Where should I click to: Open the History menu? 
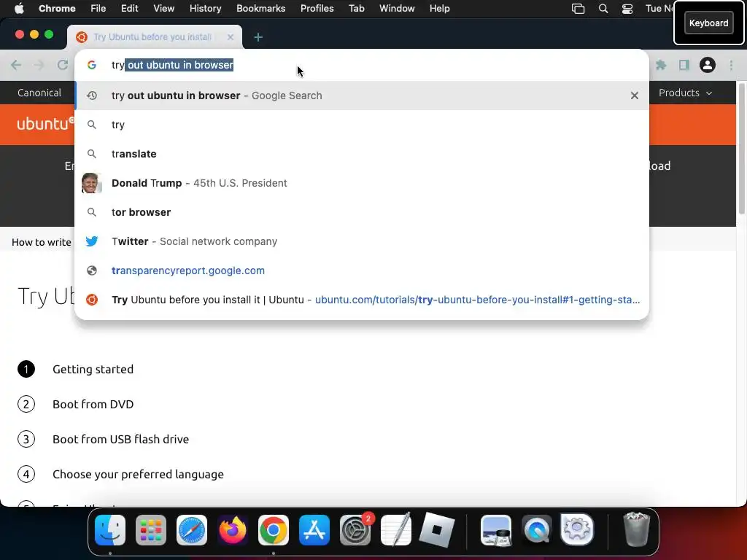pos(205,8)
